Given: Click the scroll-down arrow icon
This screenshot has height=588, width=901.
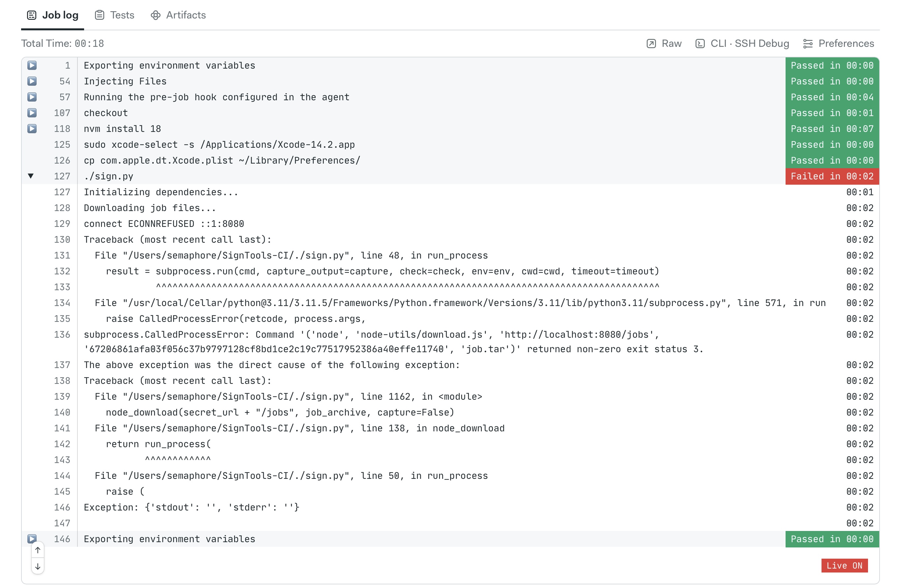Looking at the screenshot, I should pyautogui.click(x=38, y=567).
